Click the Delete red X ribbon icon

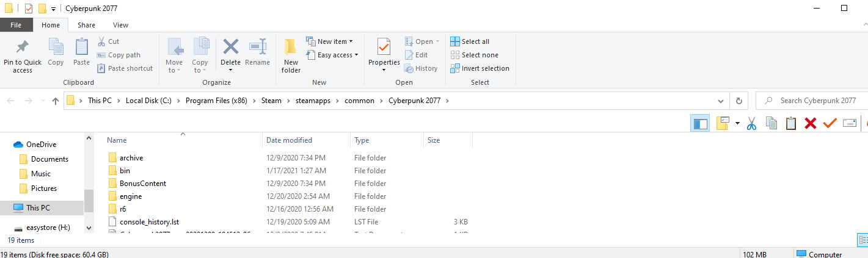click(230, 47)
